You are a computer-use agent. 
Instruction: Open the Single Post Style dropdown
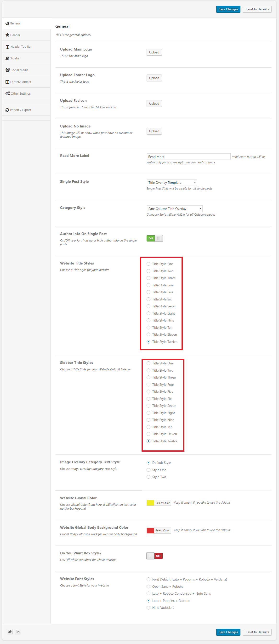(x=172, y=183)
